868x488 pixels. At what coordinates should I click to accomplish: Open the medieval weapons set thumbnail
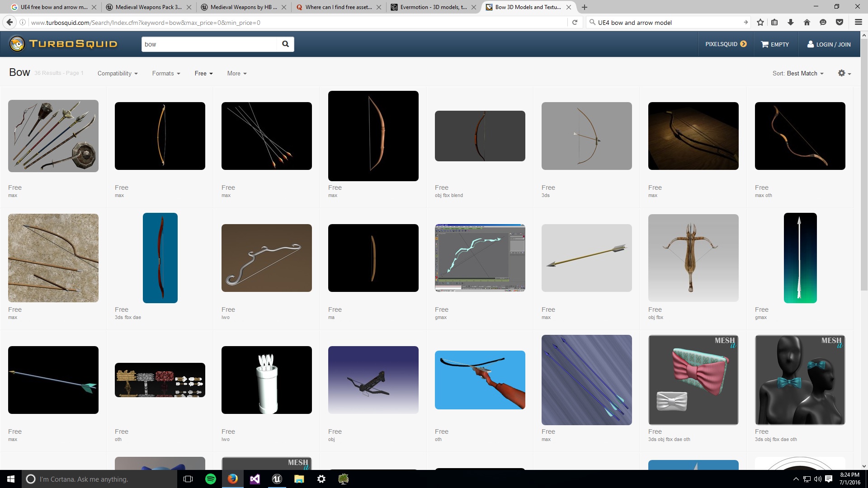click(53, 136)
